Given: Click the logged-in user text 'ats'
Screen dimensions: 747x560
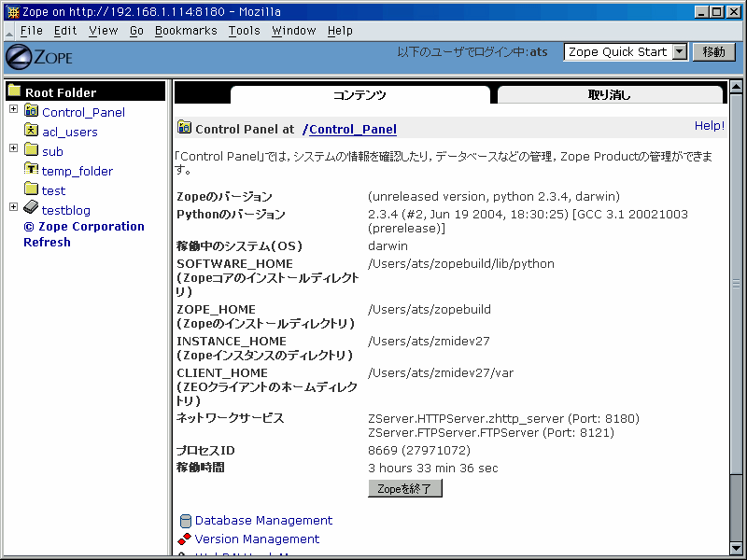Looking at the screenshot, I should tap(539, 52).
